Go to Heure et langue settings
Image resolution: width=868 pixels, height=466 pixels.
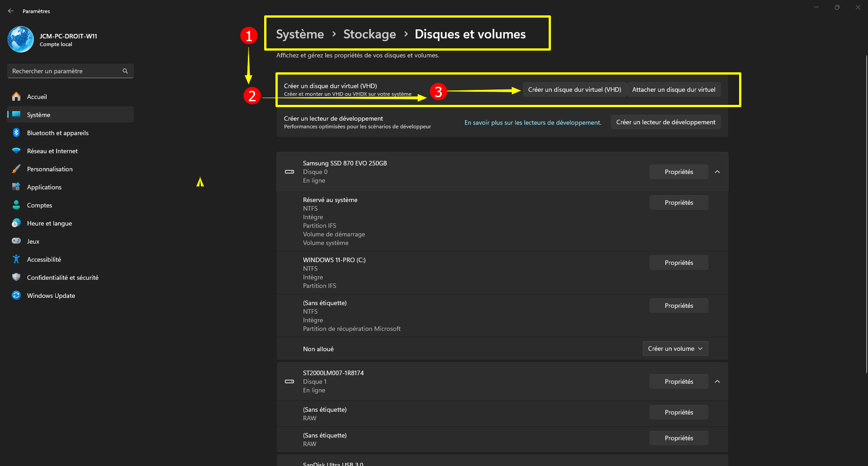point(49,223)
